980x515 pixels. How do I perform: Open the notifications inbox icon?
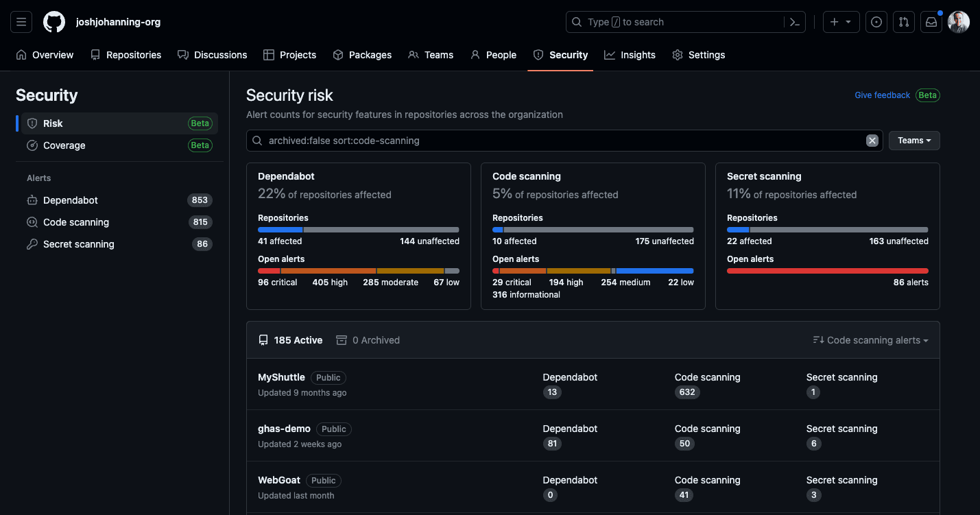[931, 22]
